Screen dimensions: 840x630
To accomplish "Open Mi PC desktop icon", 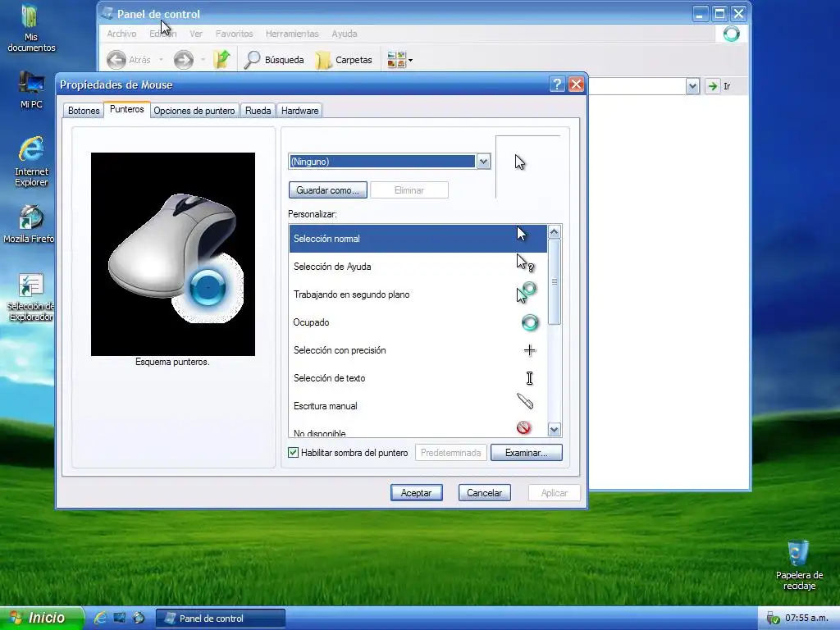I will point(31,89).
